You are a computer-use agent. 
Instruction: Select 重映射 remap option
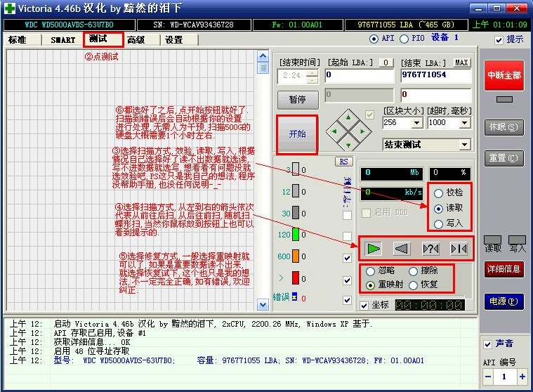370,285
